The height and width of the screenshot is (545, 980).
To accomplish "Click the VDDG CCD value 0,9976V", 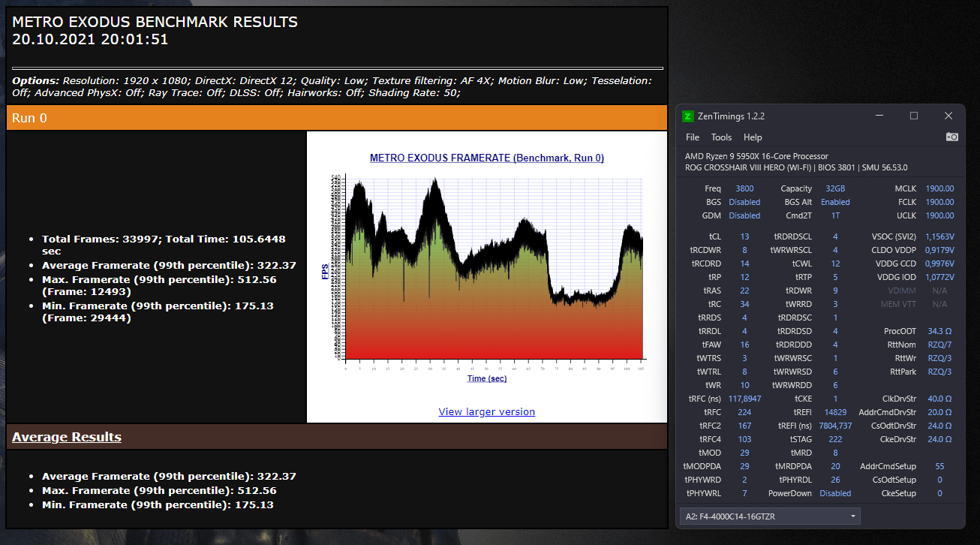I will coord(939,263).
